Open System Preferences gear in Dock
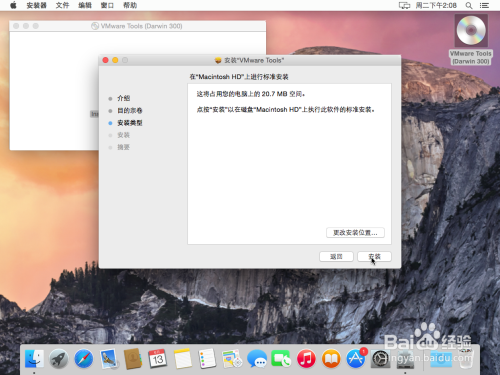 point(380,359)
